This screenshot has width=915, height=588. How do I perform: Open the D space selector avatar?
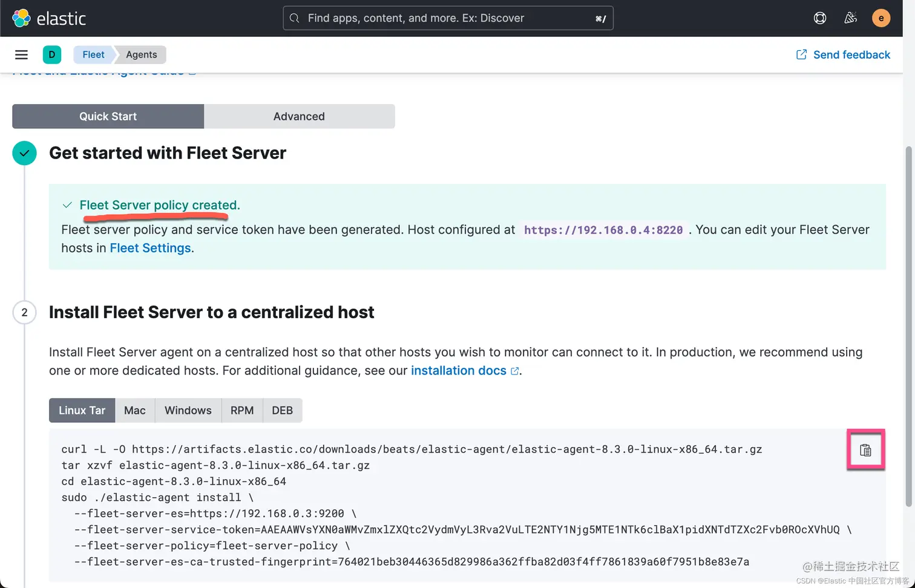pos(52,54)
